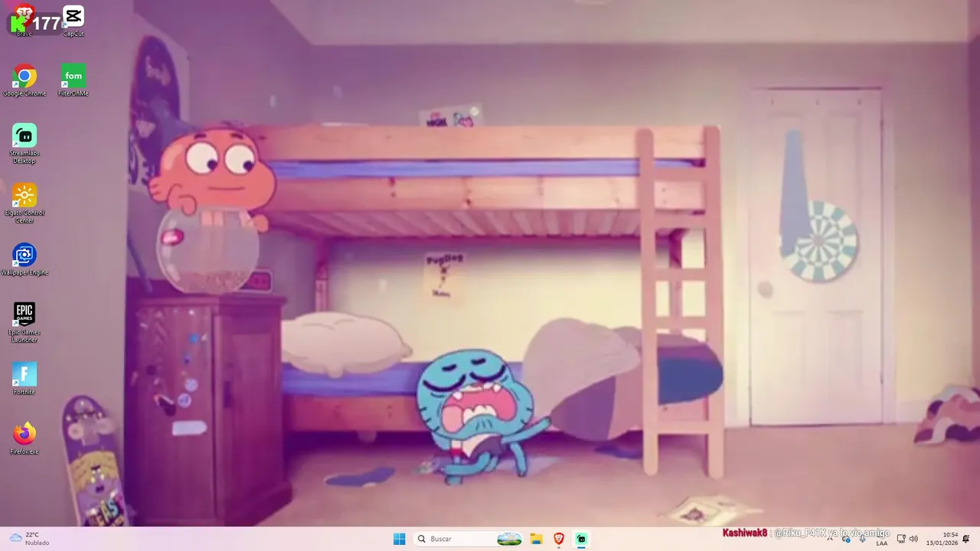Screen dimensions: 980x551
Task: Select the Google Chrome desktop icon
Action: click(x=24, y=80)
